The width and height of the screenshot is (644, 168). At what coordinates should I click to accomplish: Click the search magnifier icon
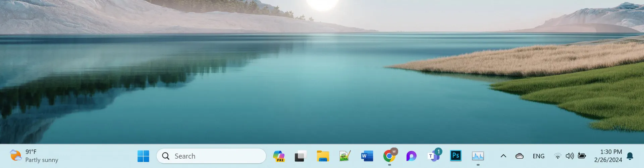tap(166, 156)
